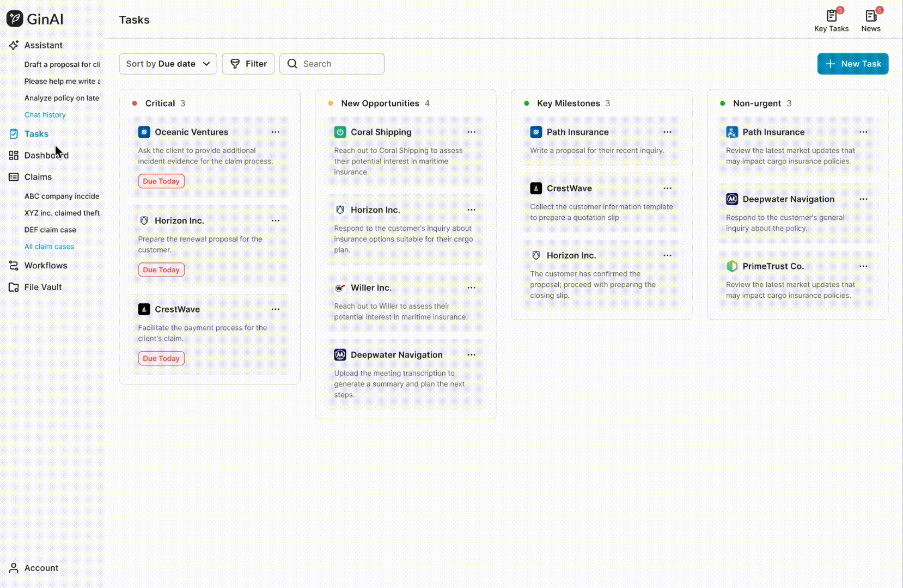The image size is (903, 588).
Task: Click Deepwater Navigation icon in Non-urgent
Action: click(x=732, y=199)
